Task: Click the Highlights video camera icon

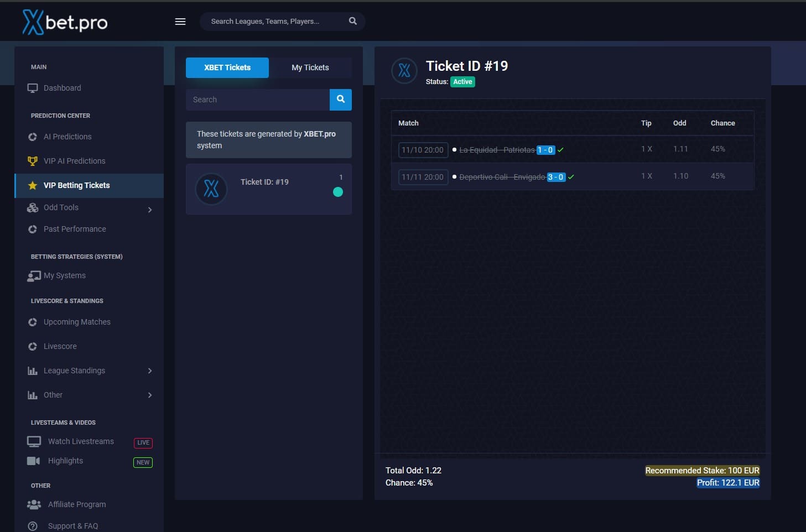Action: pyautogui.click(x=33, y=461)
